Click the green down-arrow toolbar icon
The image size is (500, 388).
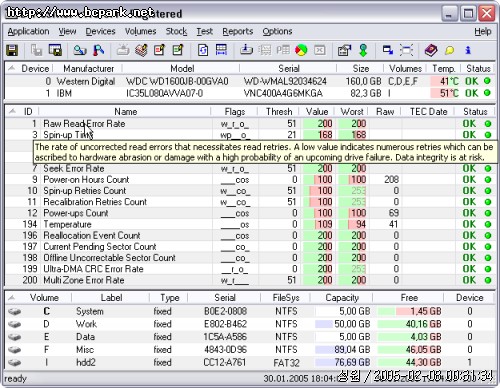click(x=363, y=50)
